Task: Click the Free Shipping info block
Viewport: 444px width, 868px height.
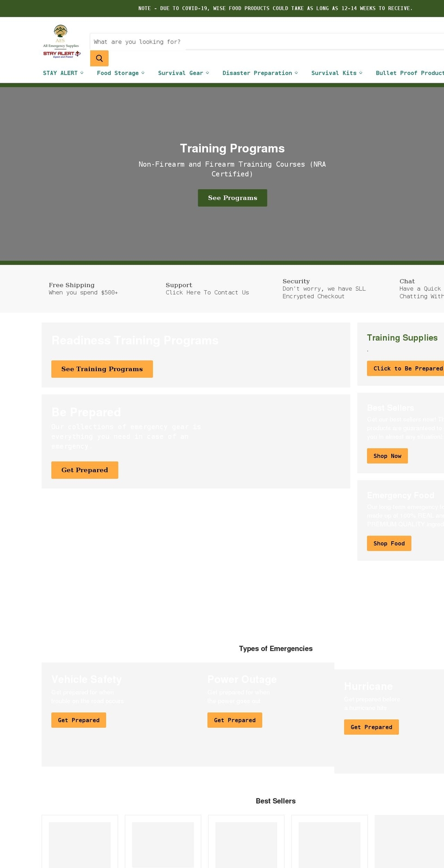Action: (83, 289)
